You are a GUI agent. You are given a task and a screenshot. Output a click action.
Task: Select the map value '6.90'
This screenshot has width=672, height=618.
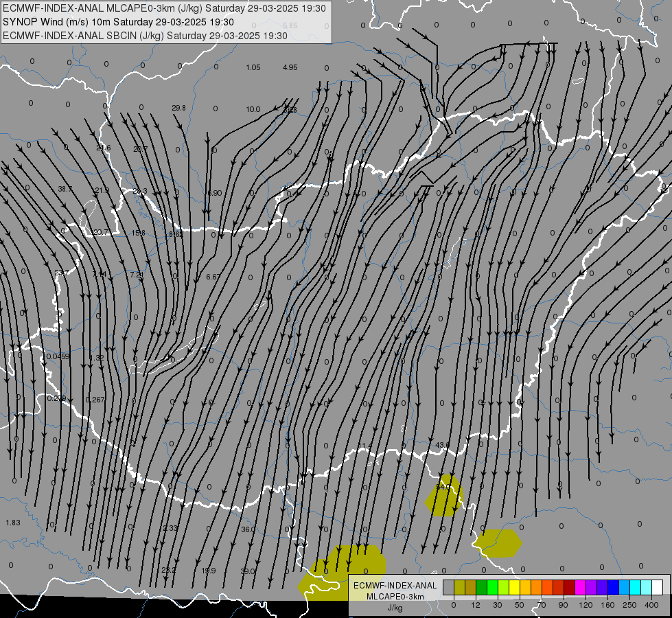(x=215, y=193)
